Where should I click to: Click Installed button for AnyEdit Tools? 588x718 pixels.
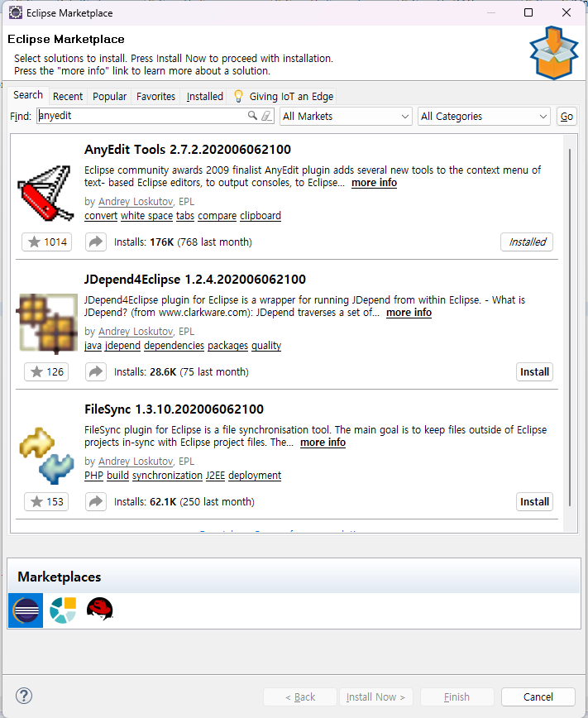pos(527,242)
